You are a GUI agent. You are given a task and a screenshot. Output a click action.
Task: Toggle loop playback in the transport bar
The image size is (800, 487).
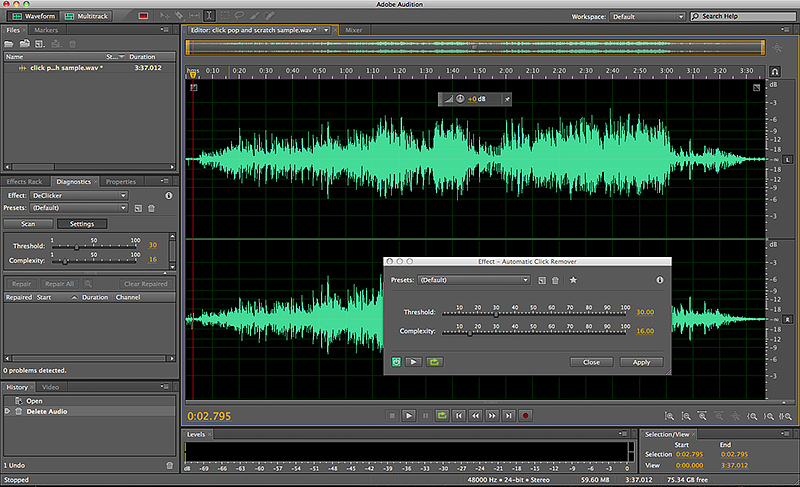pos(441,414)
